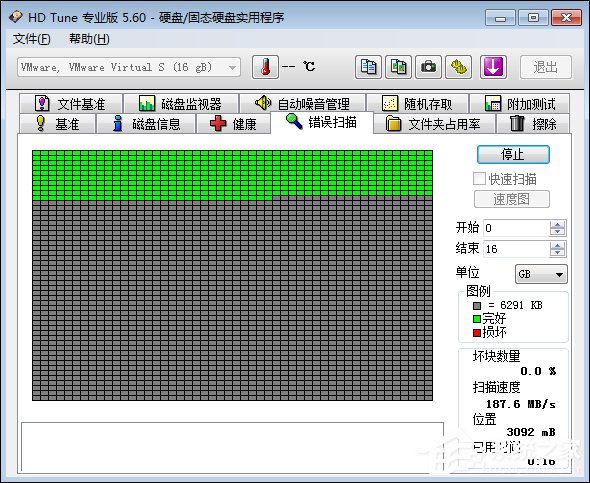Click the empty log text box below the scan grid
590x483 pixels.
pos(233,447)
